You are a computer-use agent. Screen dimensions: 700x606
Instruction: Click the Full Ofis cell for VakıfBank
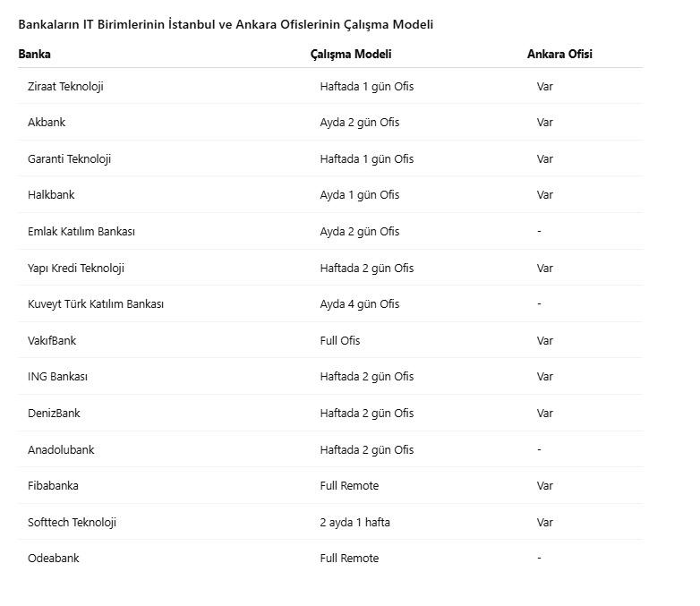point(340,341)
